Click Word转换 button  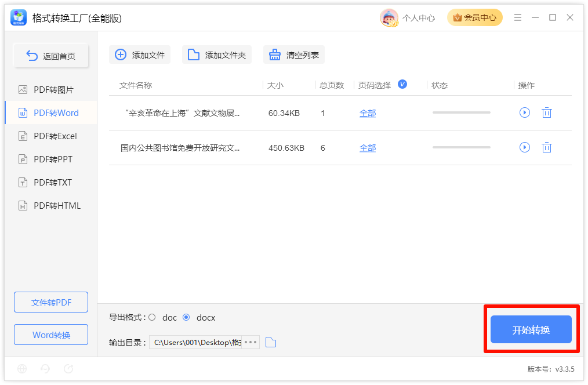click(x=51, y=335)
